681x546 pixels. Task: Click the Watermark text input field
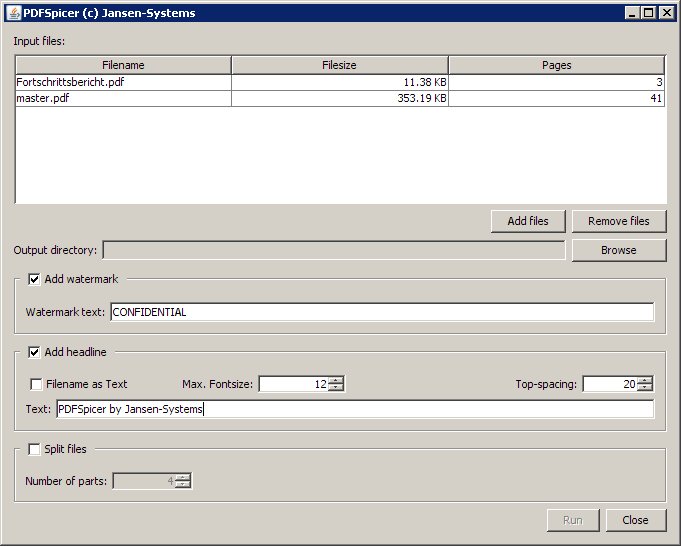point(381,312)
